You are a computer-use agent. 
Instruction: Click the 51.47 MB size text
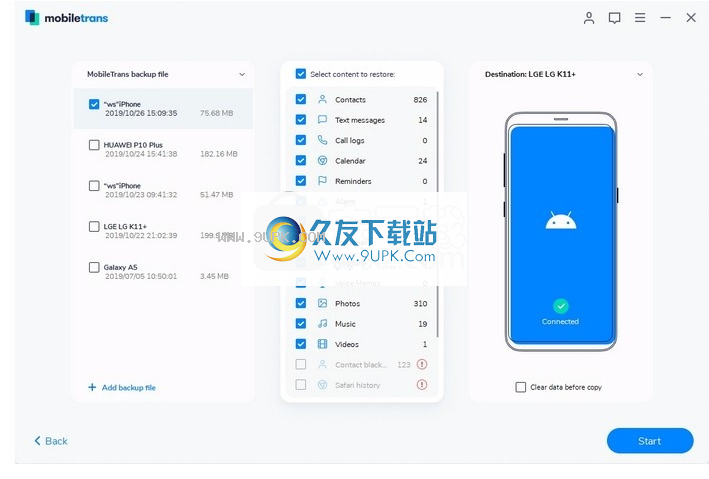pos(217,194)
